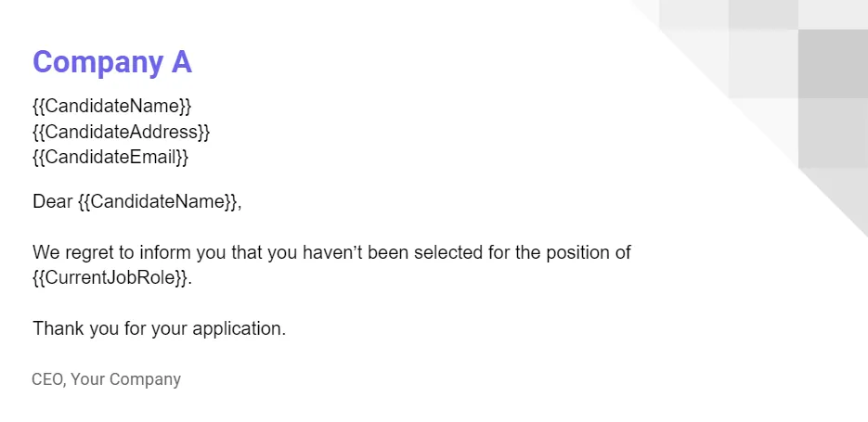Click the {{CandidateAddress}} placeholder
The width and height of the screenshot is (868, 422).
122,132
